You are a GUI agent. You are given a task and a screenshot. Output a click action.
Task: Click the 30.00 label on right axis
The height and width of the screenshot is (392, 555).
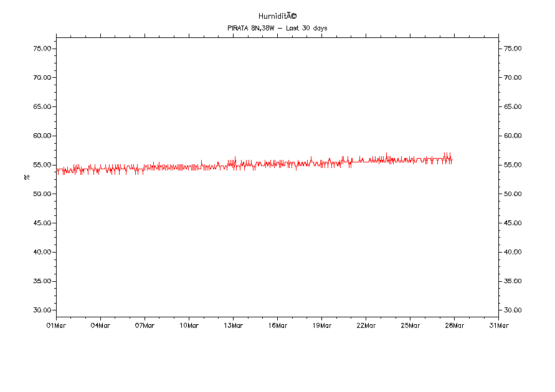coord(513,310)
